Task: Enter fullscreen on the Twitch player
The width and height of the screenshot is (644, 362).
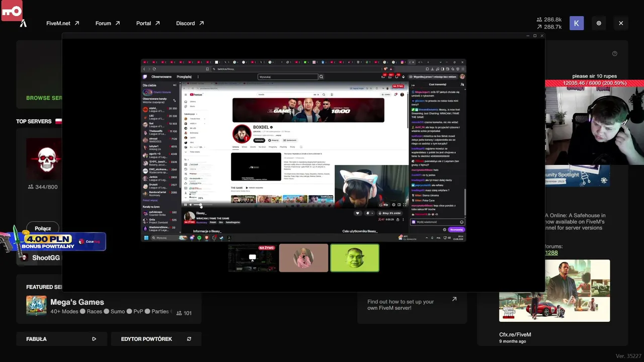Action: (x=405, y=205)
